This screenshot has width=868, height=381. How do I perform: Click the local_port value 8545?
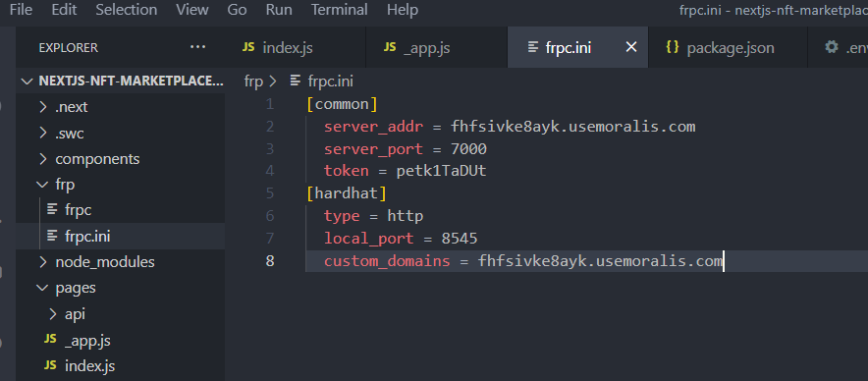(x=460, y=239)
